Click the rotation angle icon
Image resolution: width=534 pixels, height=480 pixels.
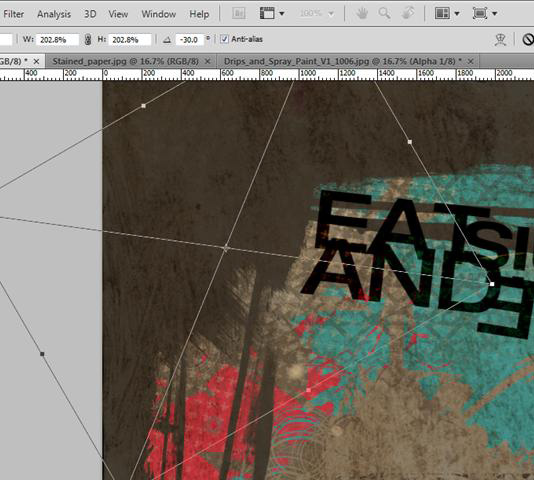coord(167,40)
